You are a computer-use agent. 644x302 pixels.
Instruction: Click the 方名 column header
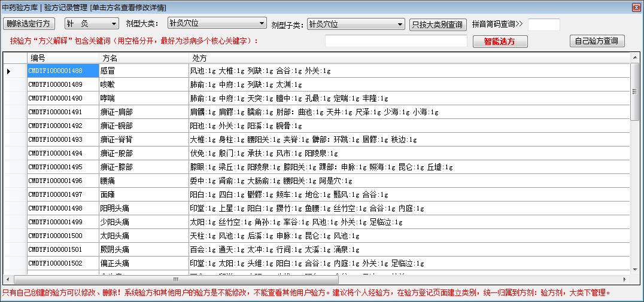[144, 58]
